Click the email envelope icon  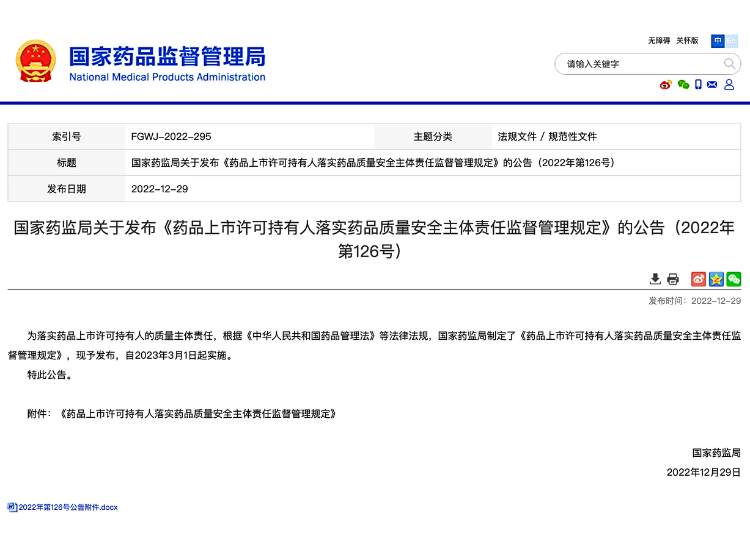pos(712,85)
